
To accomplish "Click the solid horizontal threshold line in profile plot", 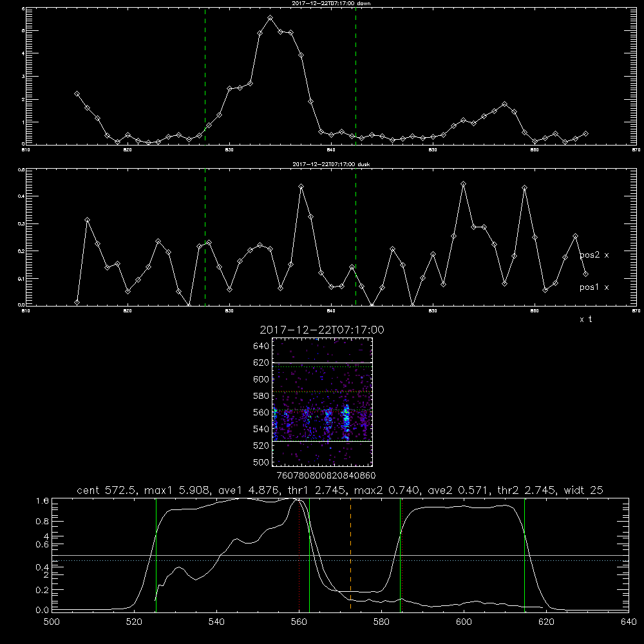I will coord(340,555).
